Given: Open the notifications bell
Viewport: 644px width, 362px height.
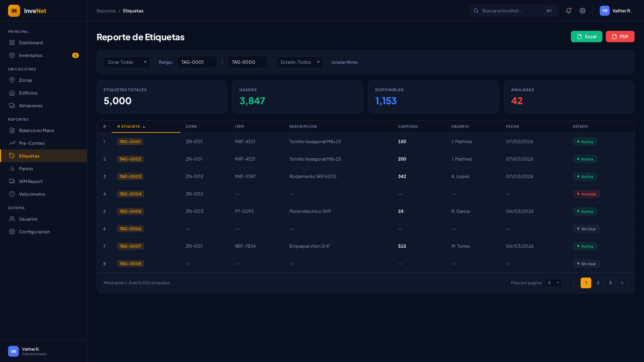Looking at the screenshot, I should tap(568, 11).
